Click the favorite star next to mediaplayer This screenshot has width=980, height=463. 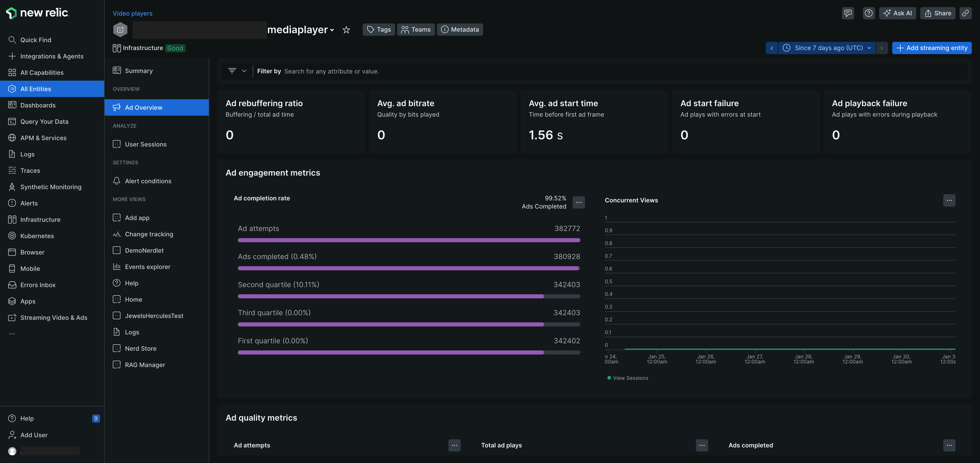coord(346,30)
